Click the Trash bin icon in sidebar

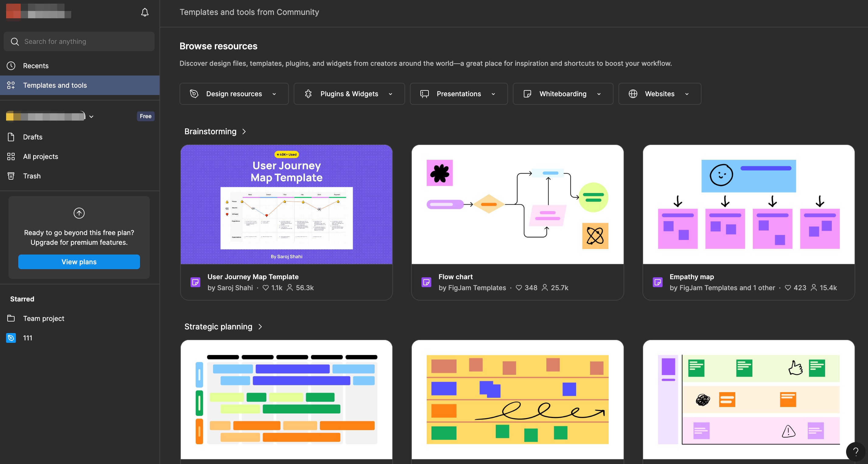11,176
